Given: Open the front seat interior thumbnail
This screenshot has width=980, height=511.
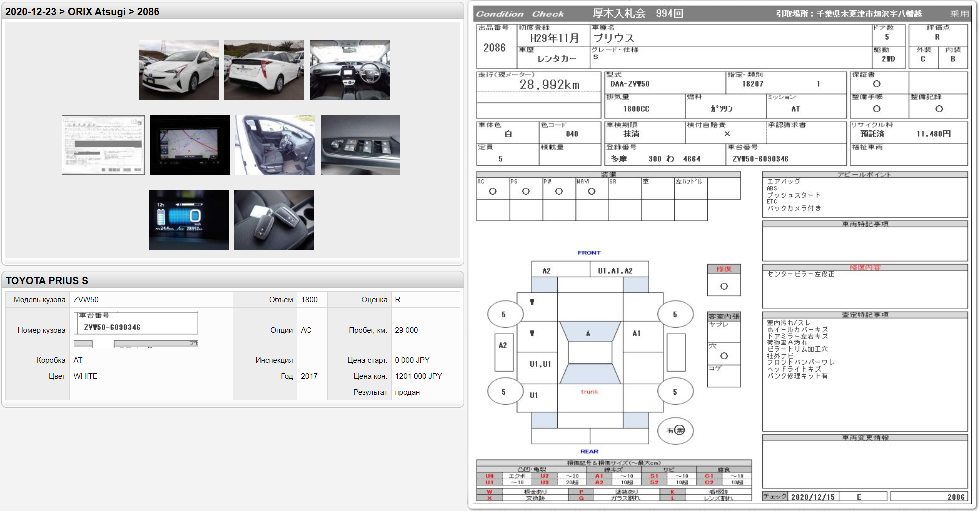Looking at the screenshot, I should 275,145.
